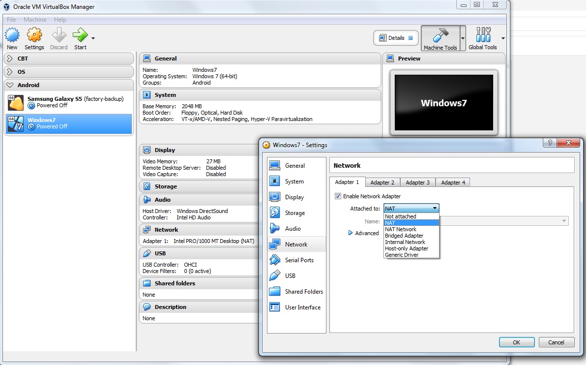Choose Internal Network from dropdown list
Viewport: 588px width, 366px height.
click(412, 242)
